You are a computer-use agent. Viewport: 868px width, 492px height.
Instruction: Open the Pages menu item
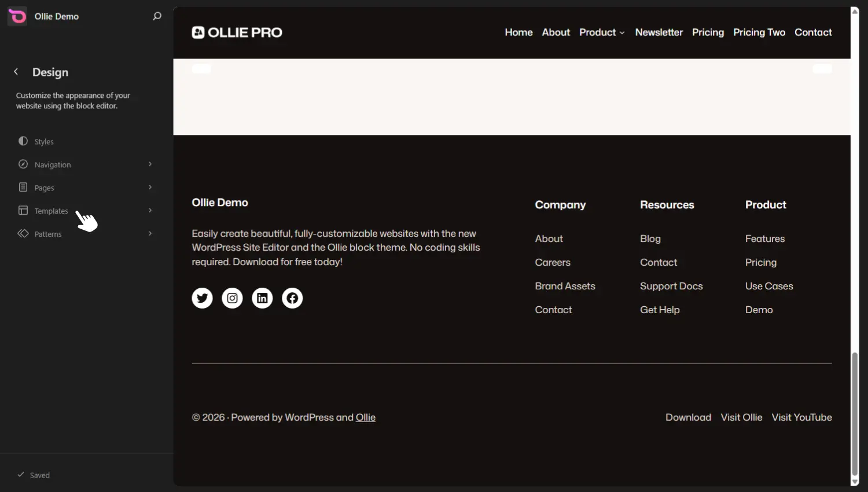(86, 188)
